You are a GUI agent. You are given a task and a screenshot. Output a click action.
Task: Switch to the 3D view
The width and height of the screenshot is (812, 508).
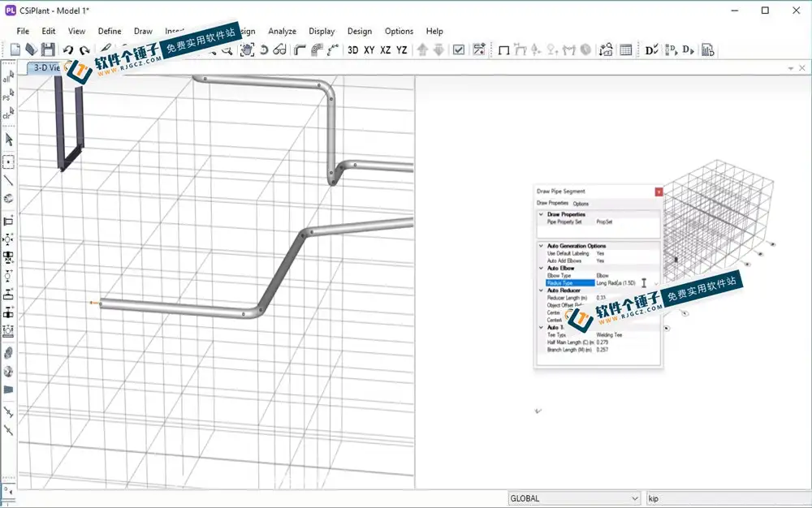352,50
